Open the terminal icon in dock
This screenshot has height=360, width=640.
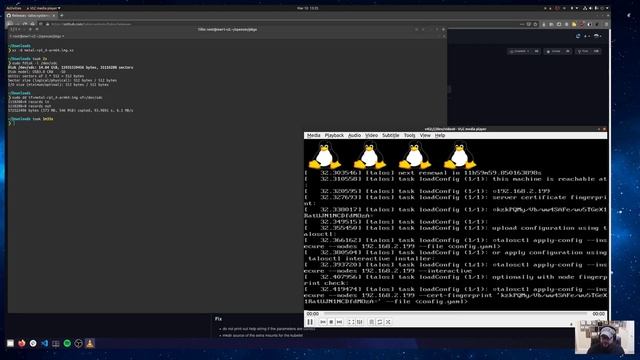(x=56, y=343)
